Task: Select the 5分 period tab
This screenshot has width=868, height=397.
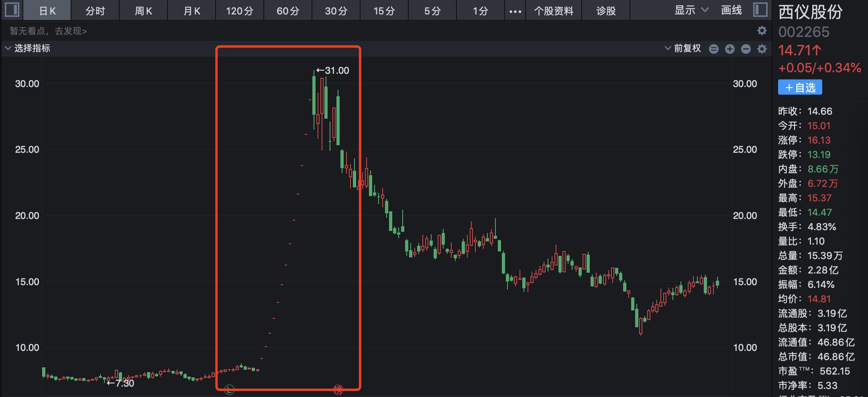Action: [432, 11]
